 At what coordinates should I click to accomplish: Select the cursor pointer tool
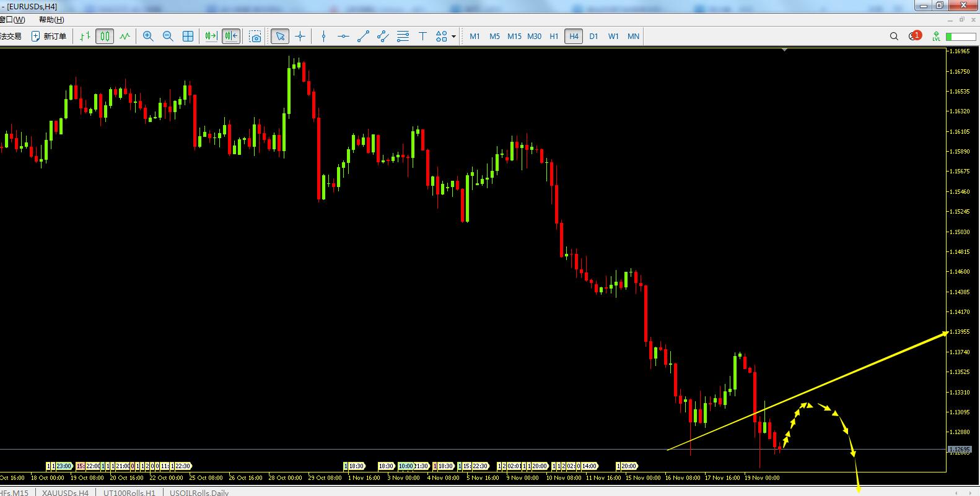coord(280,37)
